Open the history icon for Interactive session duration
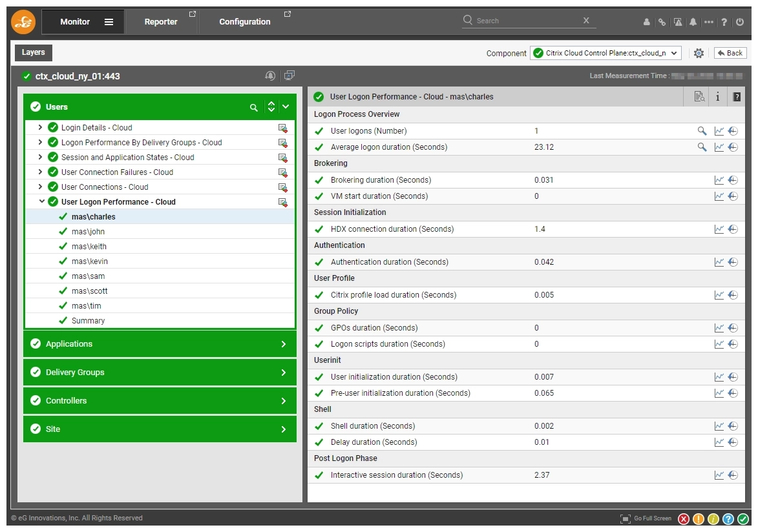Image resolution: width=758 pixels, height=532 pixels. tap(733, 475)
